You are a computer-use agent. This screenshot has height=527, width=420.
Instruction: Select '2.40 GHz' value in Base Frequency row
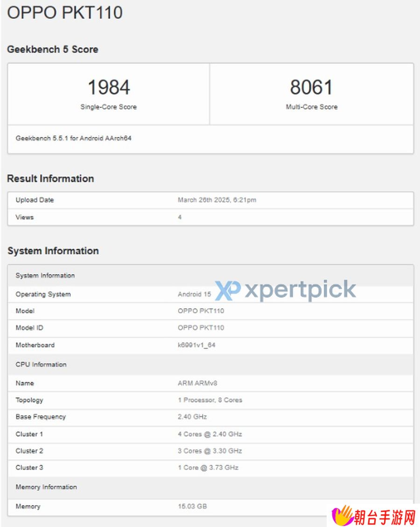click(x=192, y=417)
